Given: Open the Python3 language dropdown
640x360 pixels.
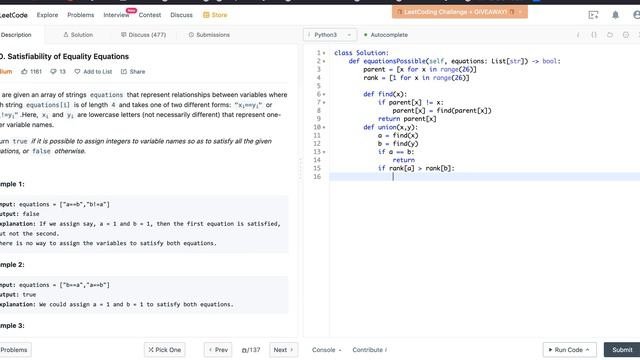Looking at the screenshot, I should click(x=330, y=35).
